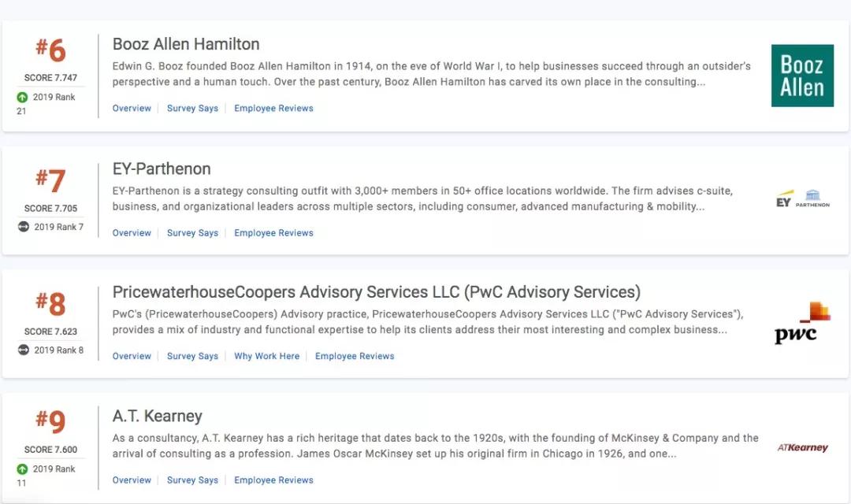Open PricewaterhouseCoopers Advisory Services LLC title
The width and height of the screenshot is (851, 504).
[x=376, y=292]
